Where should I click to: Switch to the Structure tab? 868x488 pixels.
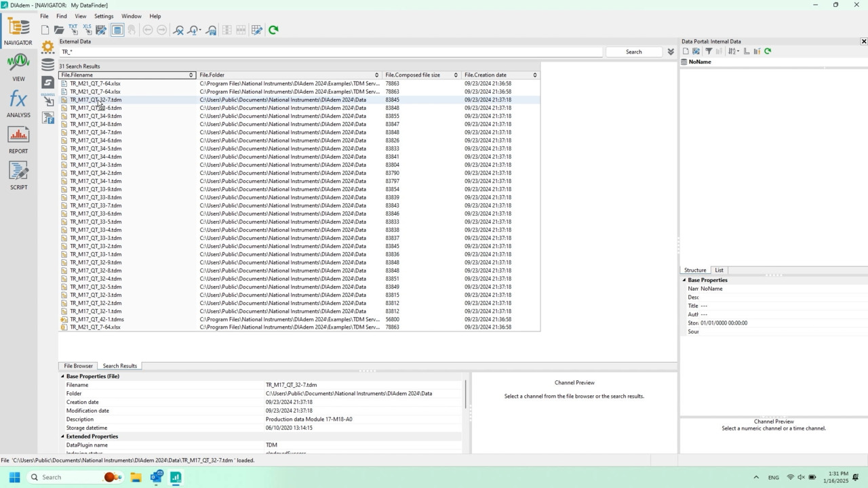coord(695,270)
